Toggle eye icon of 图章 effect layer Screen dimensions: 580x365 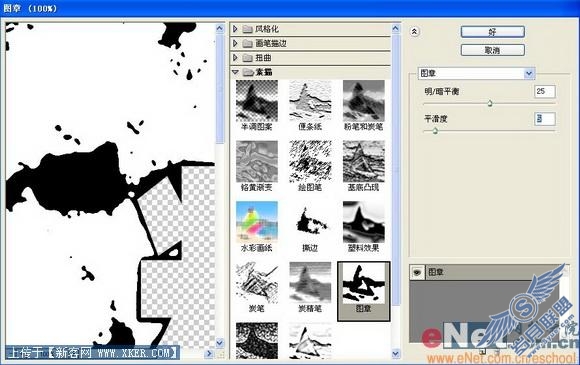pyautogui.click(x=418, y=273)
